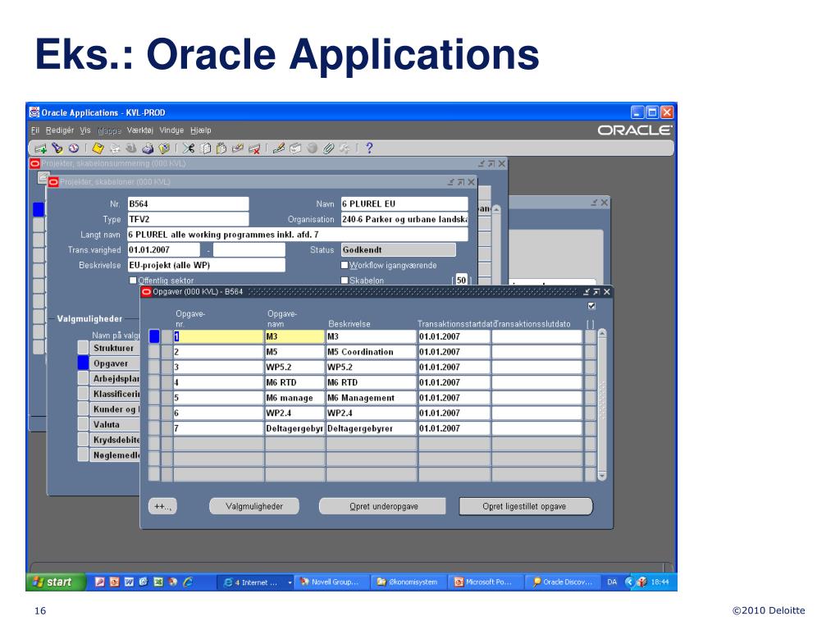Select the WP5.2 task name cell
The width and height of the screenshot is (840, 630).
coord(294,367)
